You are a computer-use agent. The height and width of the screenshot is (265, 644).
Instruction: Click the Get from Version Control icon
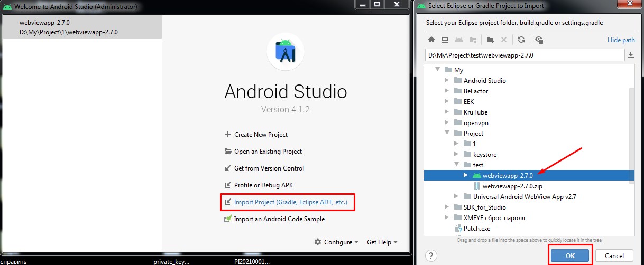(x=228, y=168)
